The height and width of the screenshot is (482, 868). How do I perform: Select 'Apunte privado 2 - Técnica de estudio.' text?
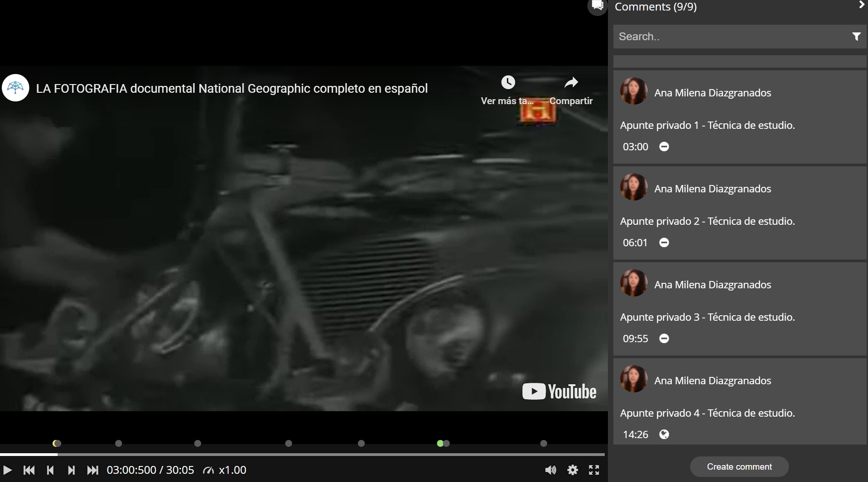click(707, 221)
